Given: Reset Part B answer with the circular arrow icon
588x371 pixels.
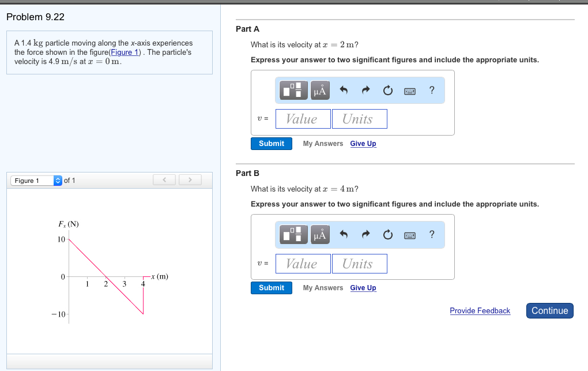Looking at the screenshot, I should 387,235.
